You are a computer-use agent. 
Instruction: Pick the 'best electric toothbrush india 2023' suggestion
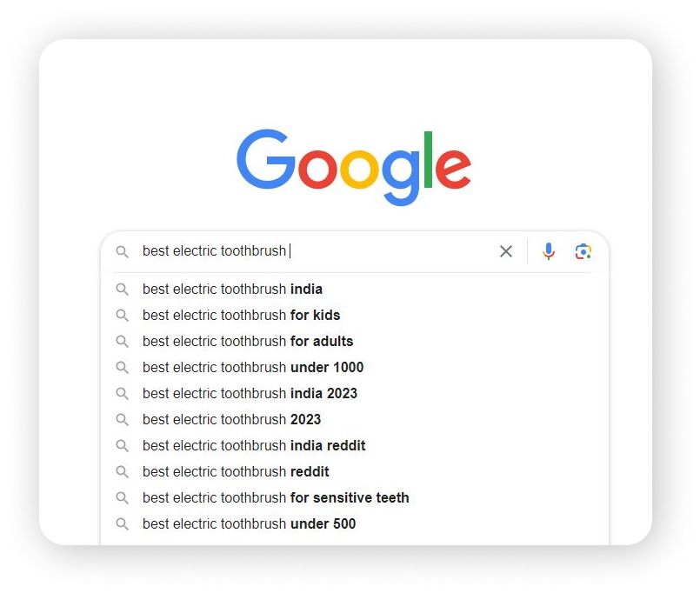(355, 393)
